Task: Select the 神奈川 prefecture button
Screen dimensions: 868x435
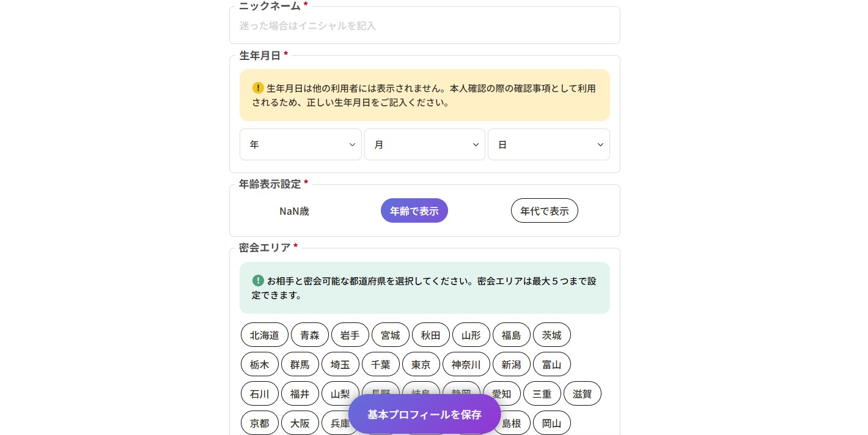Action: coord(466,364)
